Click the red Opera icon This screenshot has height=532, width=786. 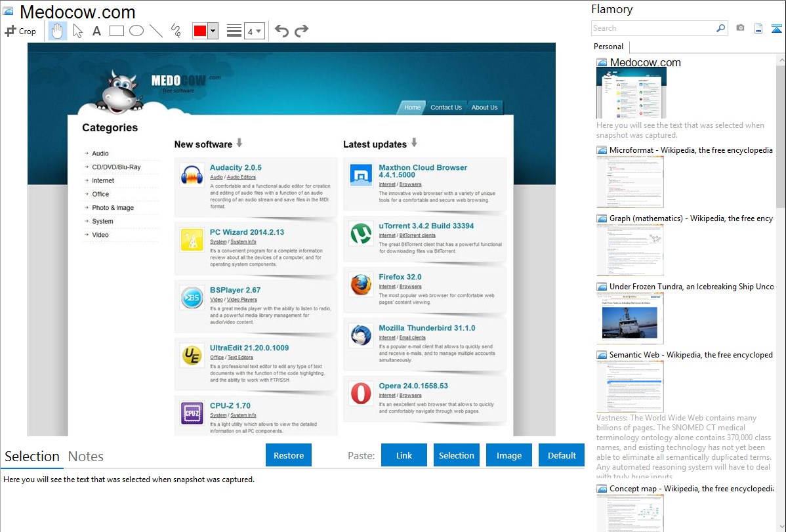[361, 394]
